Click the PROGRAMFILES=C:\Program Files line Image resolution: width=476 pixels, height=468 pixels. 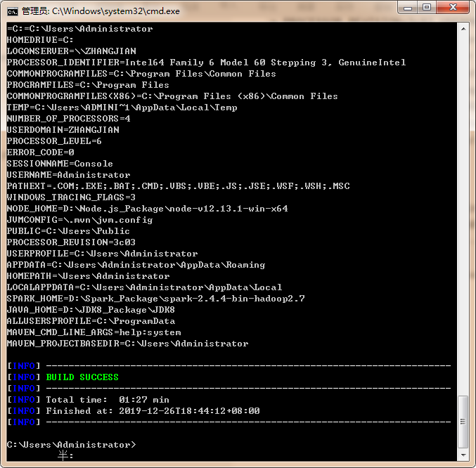point(88,84)
